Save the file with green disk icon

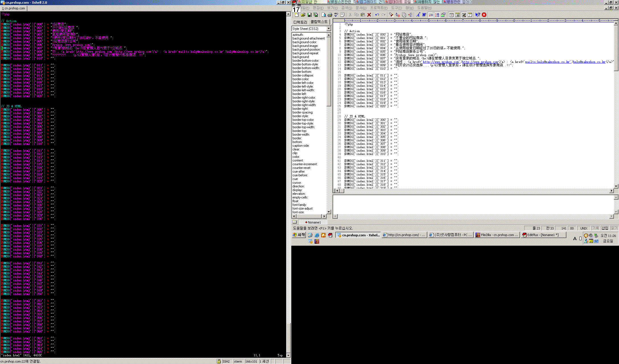click(x=309, y=15)
